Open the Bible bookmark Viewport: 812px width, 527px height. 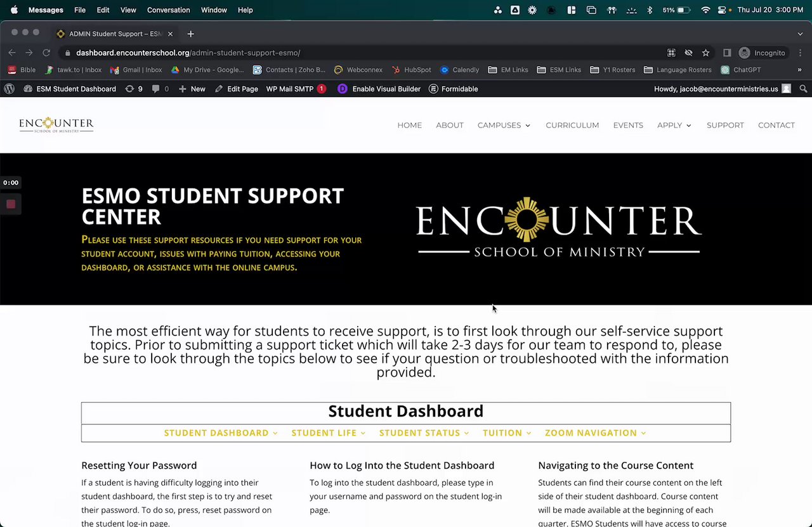pos(22,70)
